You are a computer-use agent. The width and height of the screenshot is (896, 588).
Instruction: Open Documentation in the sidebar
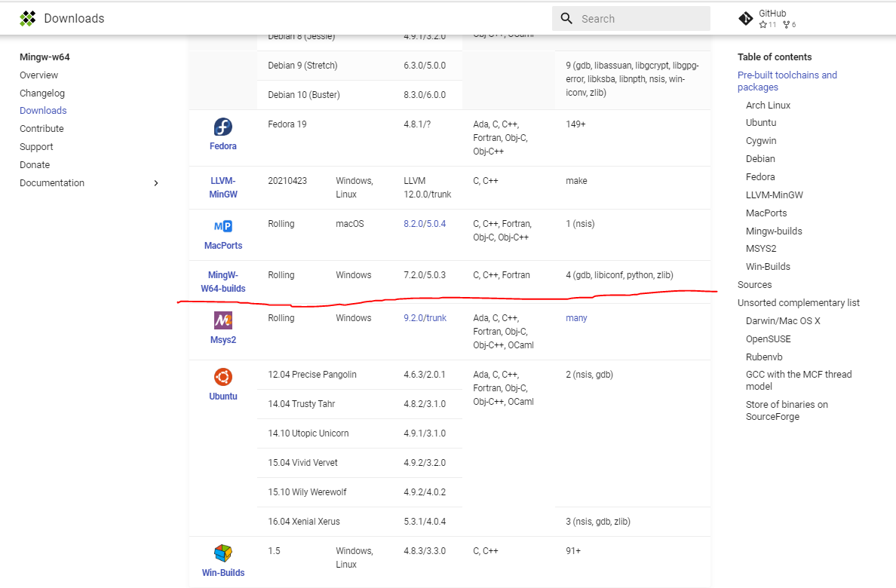coord(52,183)
